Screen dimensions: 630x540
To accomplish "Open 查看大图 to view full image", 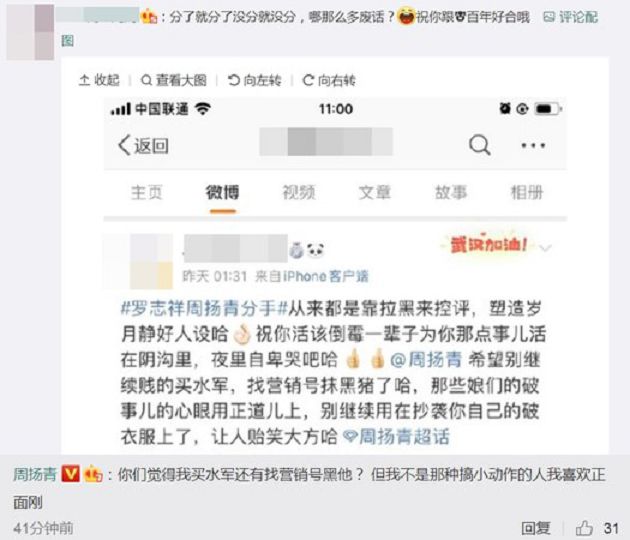I will point(174,80).
